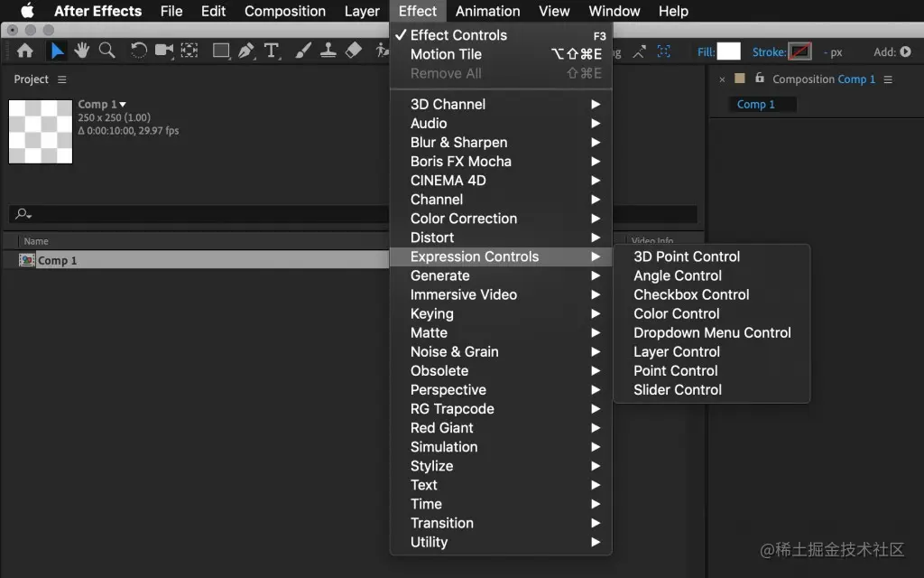
Task: Open the Layer menu
Action: 362,11
